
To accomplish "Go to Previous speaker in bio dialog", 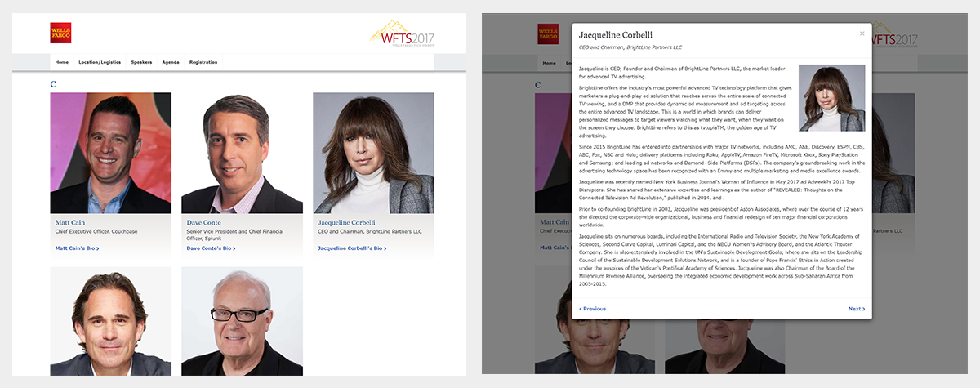I will (593, 309).
